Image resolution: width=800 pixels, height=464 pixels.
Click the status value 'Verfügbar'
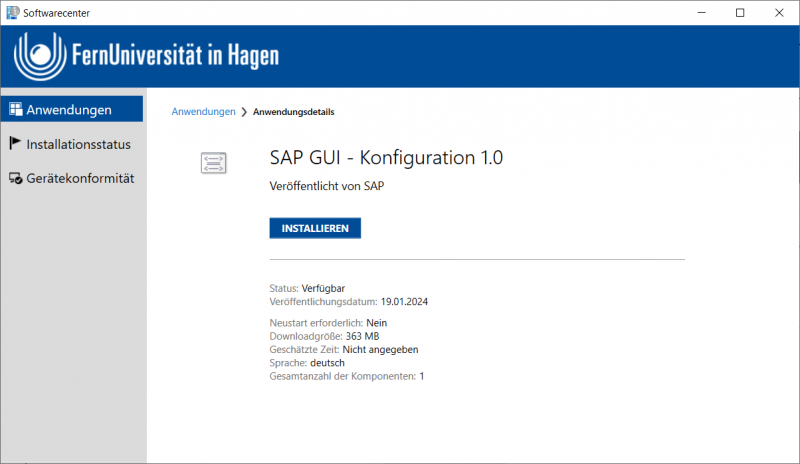[x=323, y=288]
